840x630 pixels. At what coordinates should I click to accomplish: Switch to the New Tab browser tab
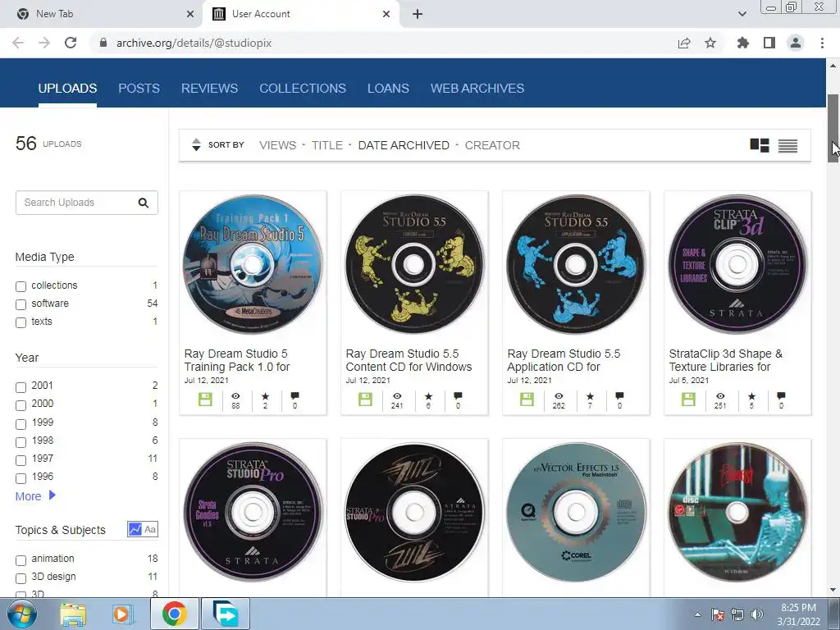coord(102,14)
